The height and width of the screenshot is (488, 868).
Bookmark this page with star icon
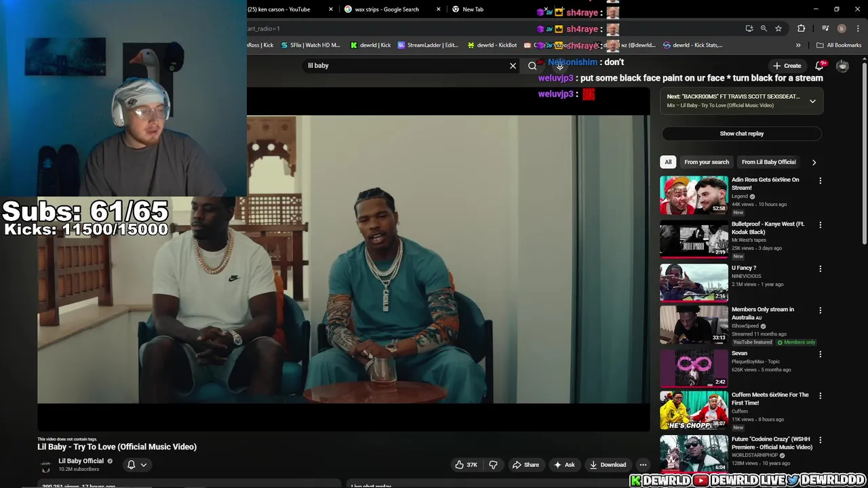778,28
